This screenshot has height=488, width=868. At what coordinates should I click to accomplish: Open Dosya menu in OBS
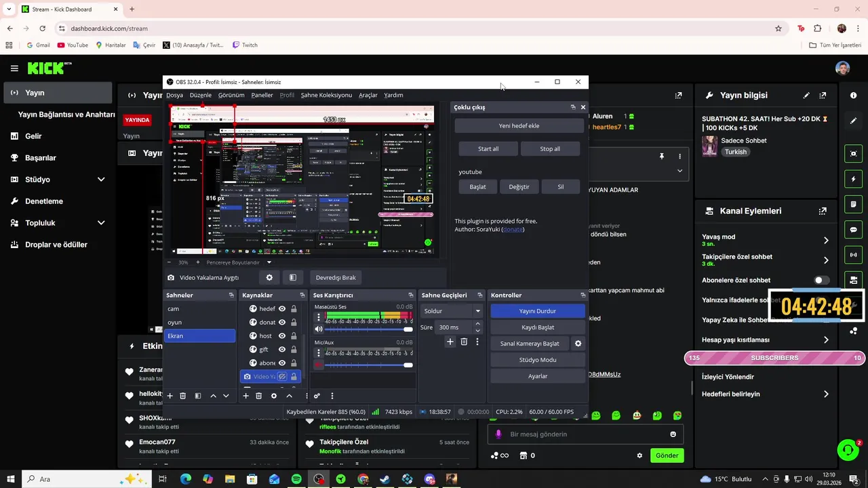pyautogui.click(x=174, y=96)
